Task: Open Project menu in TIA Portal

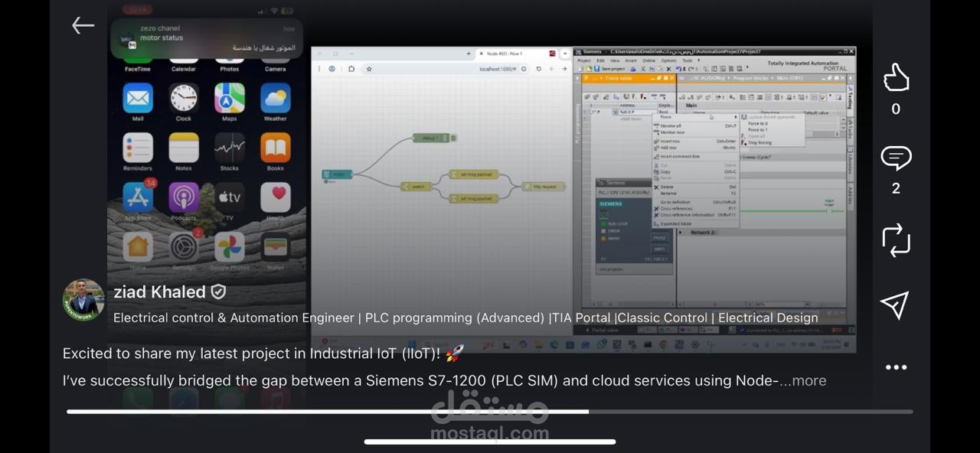Action: (x=584, y=60)
